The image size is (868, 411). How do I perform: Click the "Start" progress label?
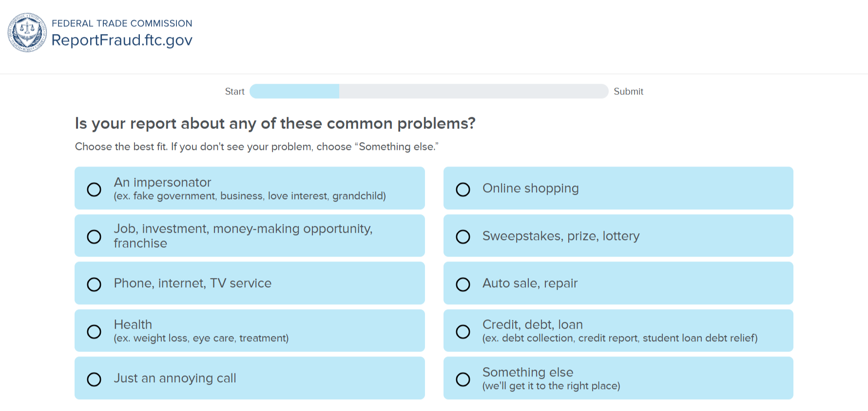point(234,92)
